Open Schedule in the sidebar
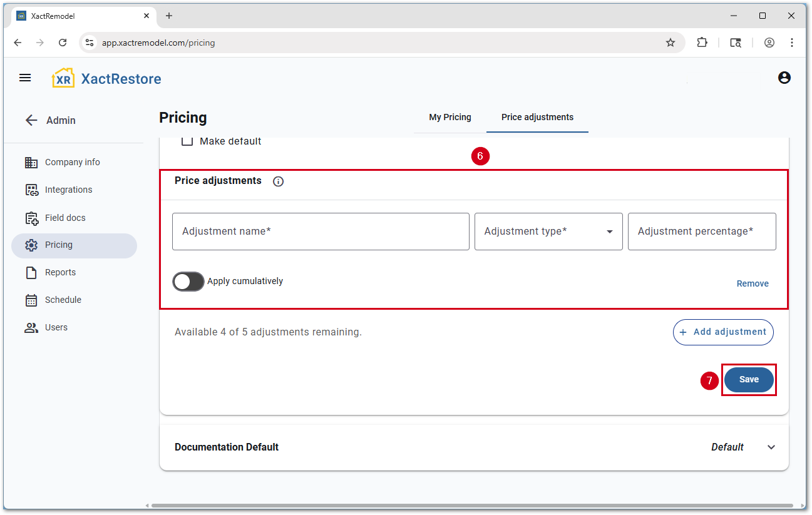 pyautogui.click(x=63, y=300)
